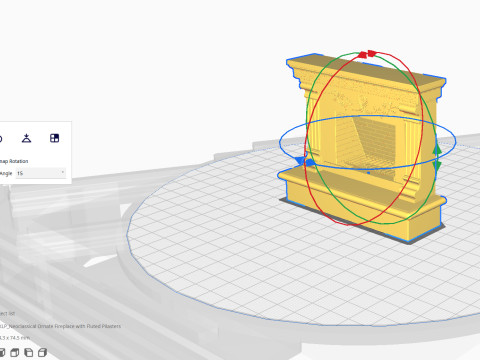The width and height of the screenshot is (480, 360).
Task: Switch camera to top view cube icon
Action: [15, 352]
